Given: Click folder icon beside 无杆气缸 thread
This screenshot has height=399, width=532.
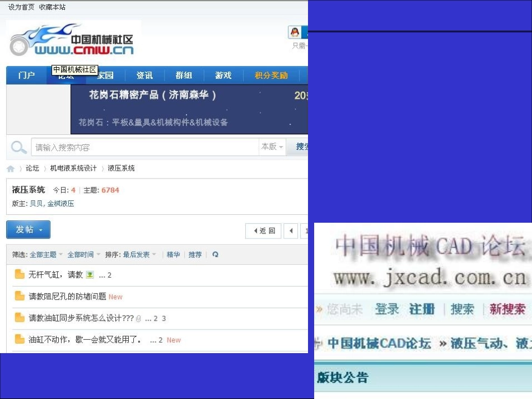Looking at the screenshot, I should (x=20, y=274).
